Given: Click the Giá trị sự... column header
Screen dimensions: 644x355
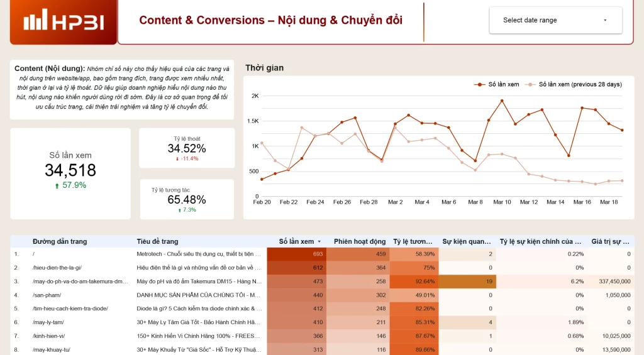Looking at the screenshot, I should point(610,241).
